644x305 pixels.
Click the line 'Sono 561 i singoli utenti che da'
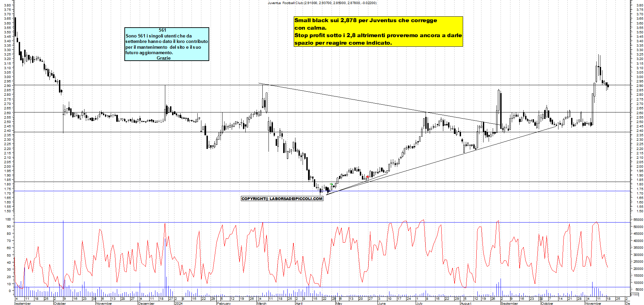(x=159, y=36)
